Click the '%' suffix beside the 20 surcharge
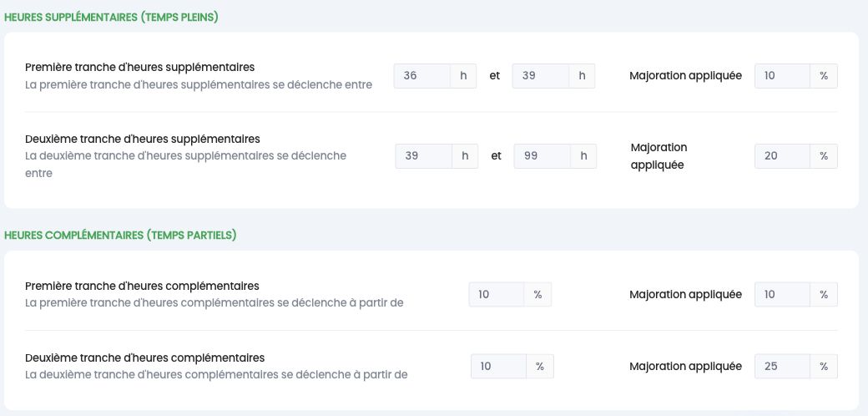 [x=824, y=156]
